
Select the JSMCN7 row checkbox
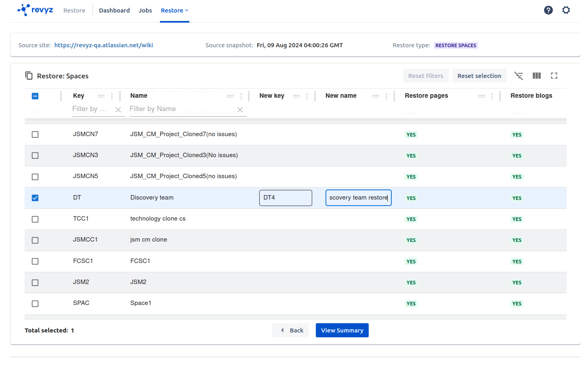coord(35,135)
